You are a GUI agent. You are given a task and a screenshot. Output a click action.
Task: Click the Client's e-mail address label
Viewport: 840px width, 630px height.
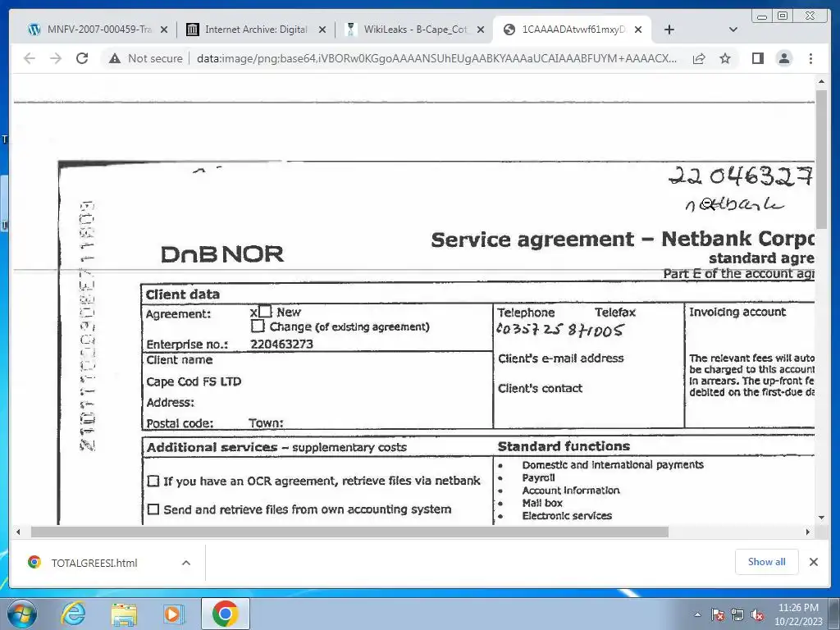point(561,358)
